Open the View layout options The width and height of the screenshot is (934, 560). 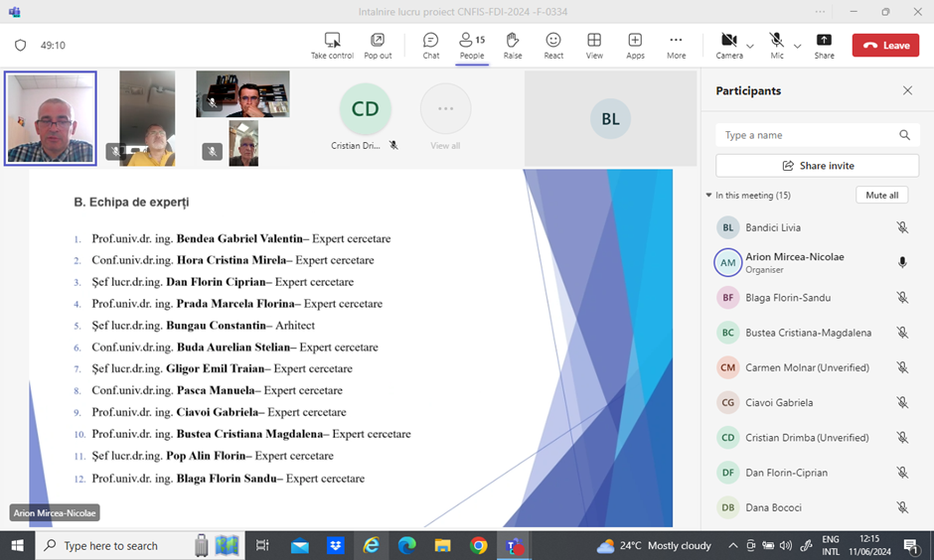(594, 41)
